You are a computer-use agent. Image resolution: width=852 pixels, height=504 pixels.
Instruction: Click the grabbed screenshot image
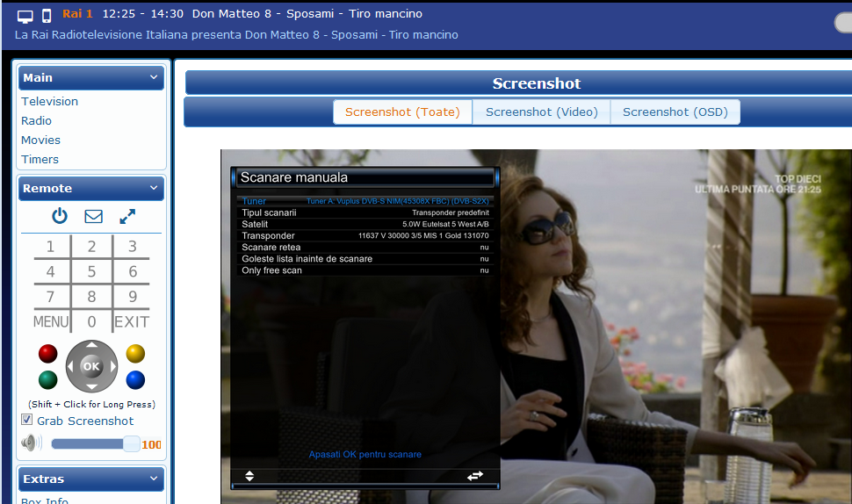(x=537, y=327)
